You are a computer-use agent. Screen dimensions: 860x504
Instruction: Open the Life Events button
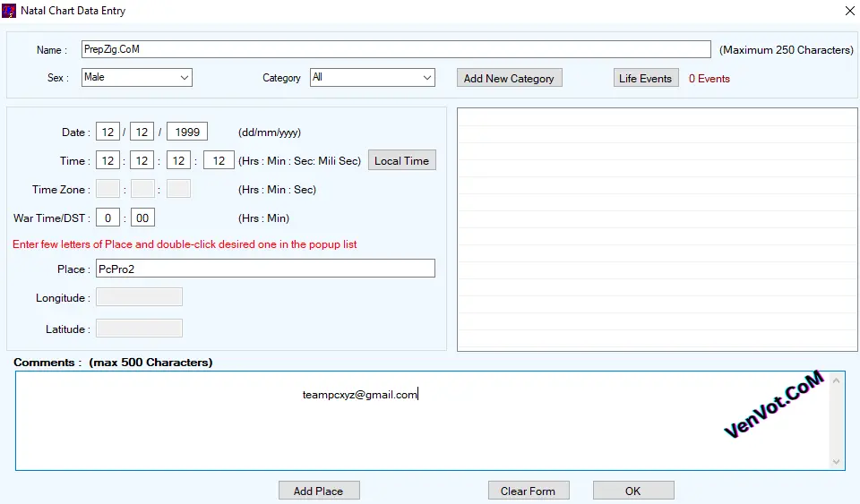(x=646, y=79)
